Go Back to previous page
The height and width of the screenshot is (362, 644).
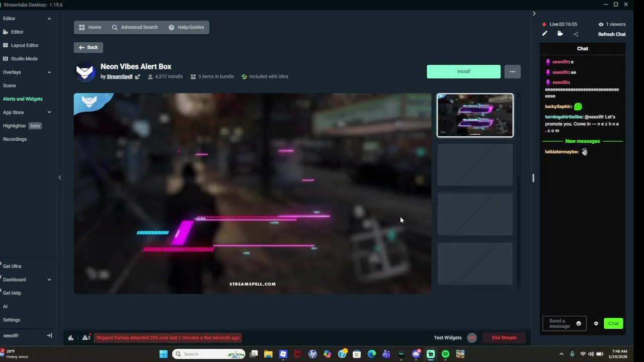click(89, 47)
